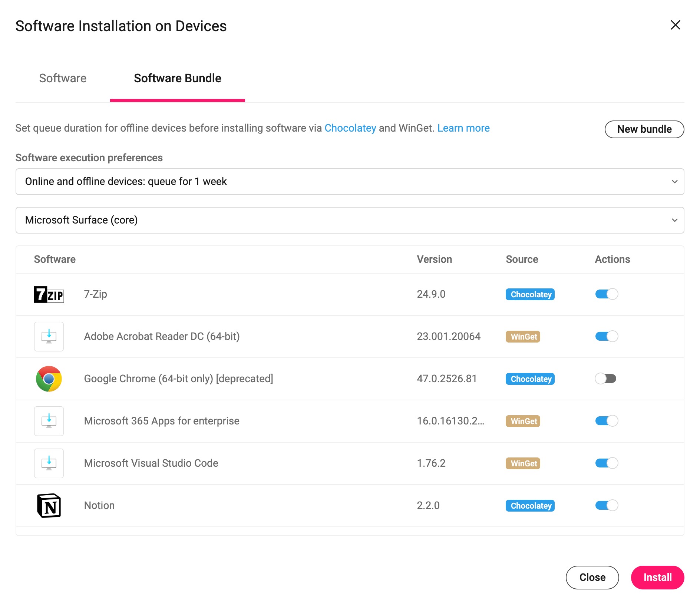Click the pink Install button
Viewport: 700px width, 605px height.
657,578
